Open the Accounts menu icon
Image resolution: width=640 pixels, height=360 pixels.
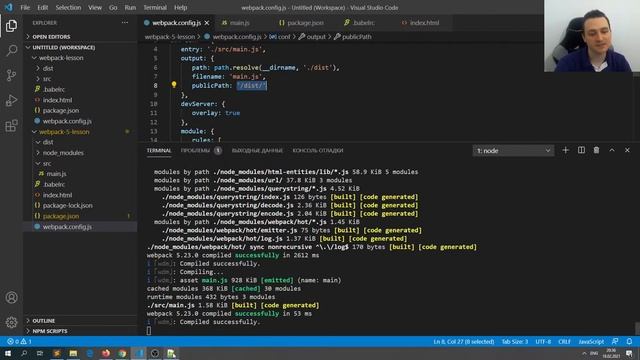pyautogui.click(x=11, y=298)
